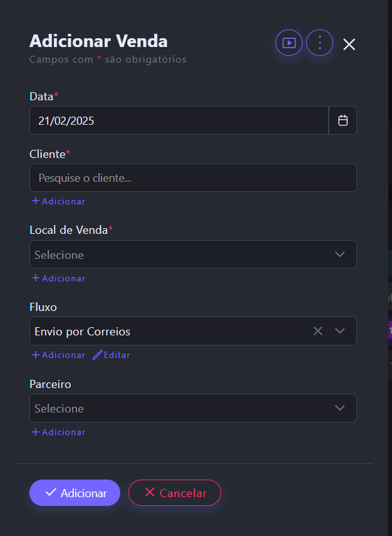Expand the Parceiro dropdown

[182, 408]
